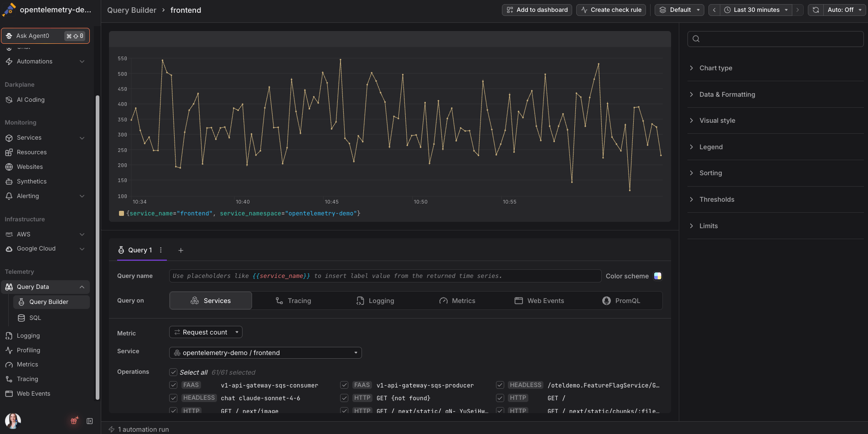Uncheck v1-api-gateway-sqs-producer operation
The height and width of the screenshot is (434, 868).
(344, 385)
